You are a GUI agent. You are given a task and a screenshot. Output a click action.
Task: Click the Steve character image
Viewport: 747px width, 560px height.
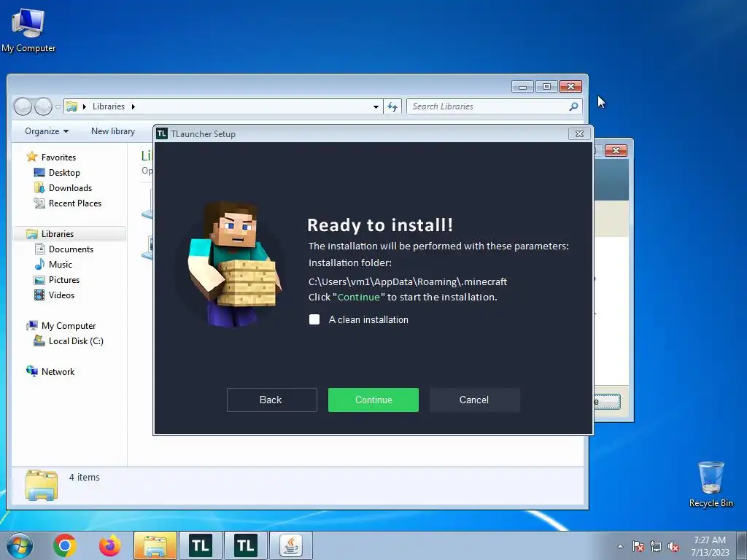232,263
